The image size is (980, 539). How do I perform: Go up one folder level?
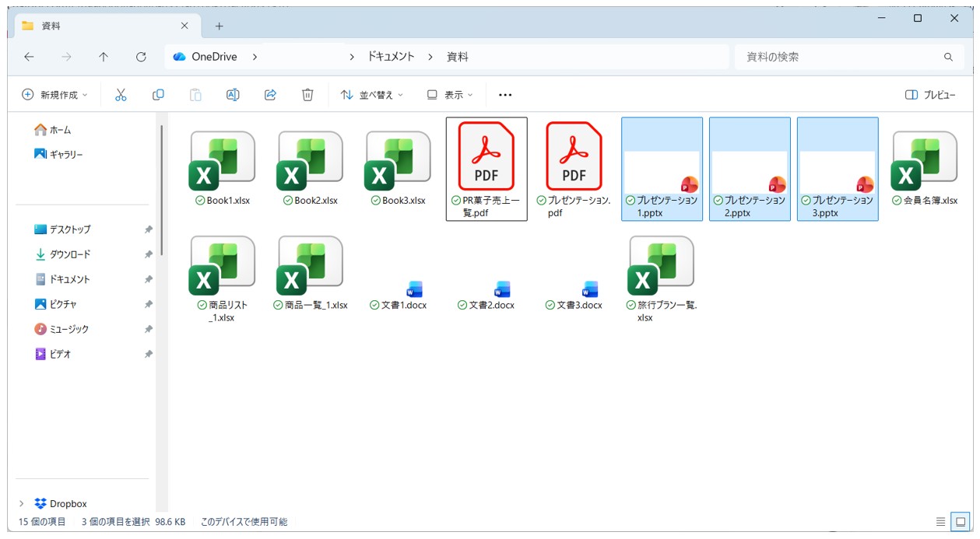pyautogui.click(x=104, y=57)
